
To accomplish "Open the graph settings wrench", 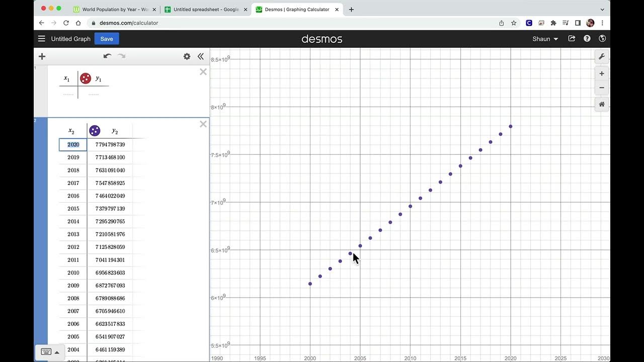I will 602,57.
